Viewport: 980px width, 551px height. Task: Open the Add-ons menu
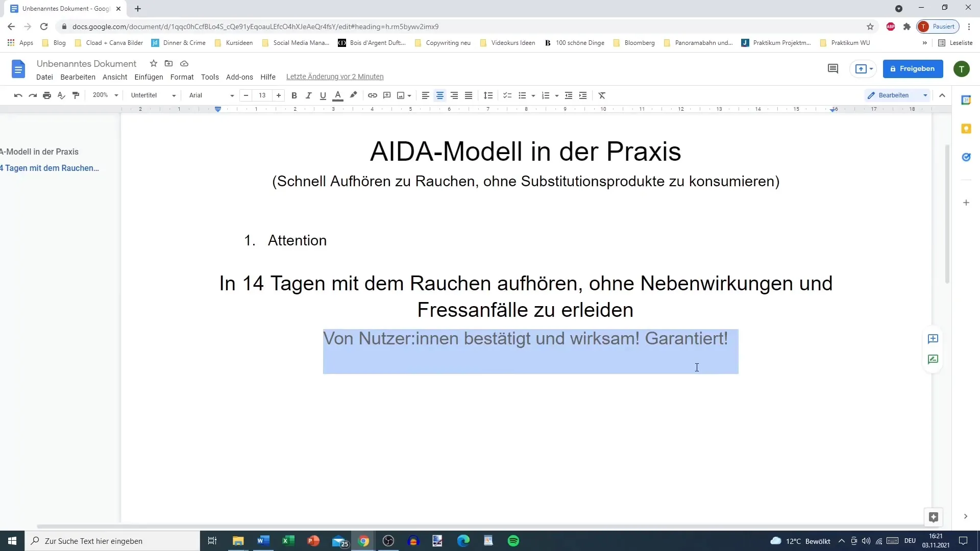click(239, 77)
